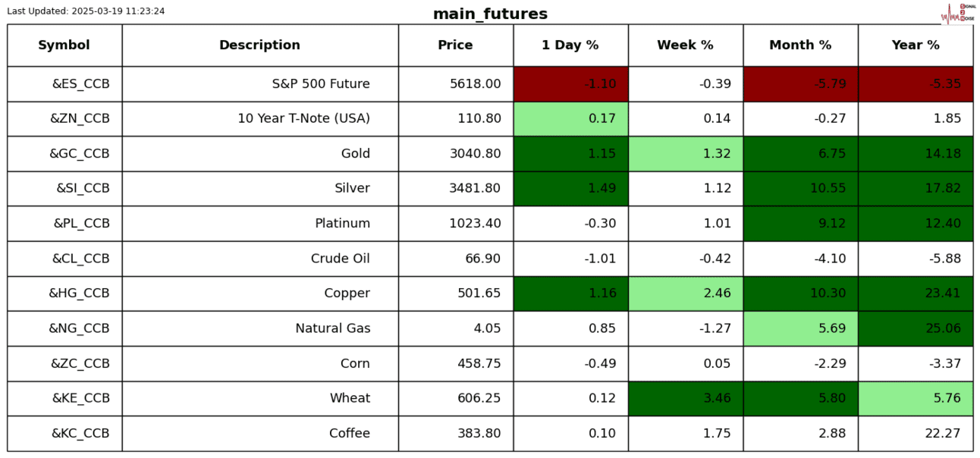Image resolution: width=980 pixels, height=458 pixels.
Task: Select the &ES_CCB symbol cell
Action: point(80,84)
